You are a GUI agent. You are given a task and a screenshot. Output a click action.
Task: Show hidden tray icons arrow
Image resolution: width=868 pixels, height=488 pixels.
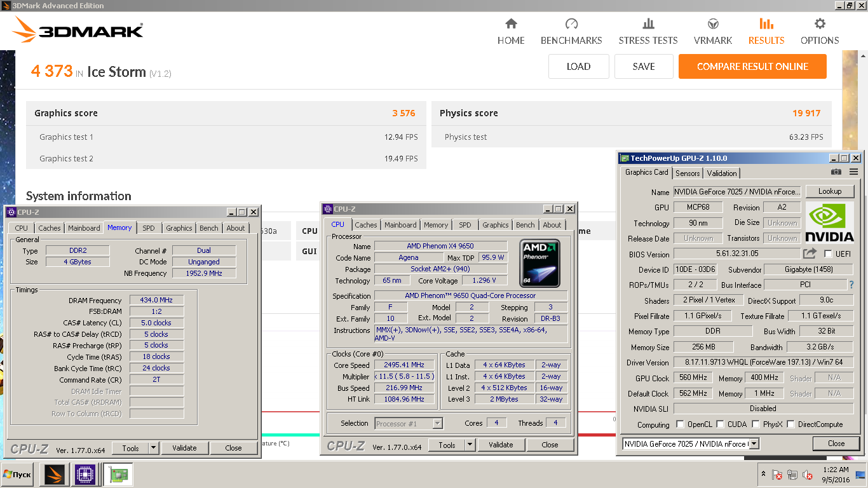[763, 475]
